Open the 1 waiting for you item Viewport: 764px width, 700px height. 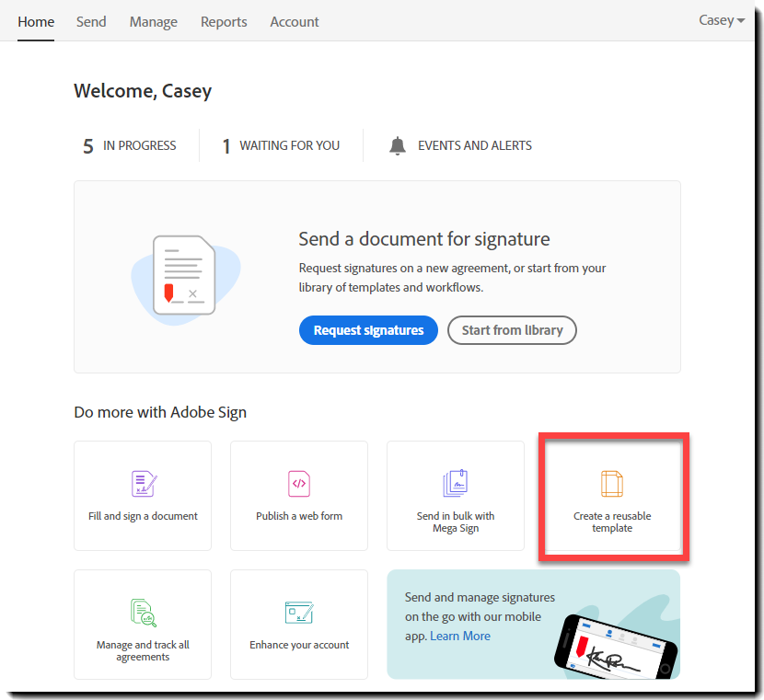(x=279, y=145)
